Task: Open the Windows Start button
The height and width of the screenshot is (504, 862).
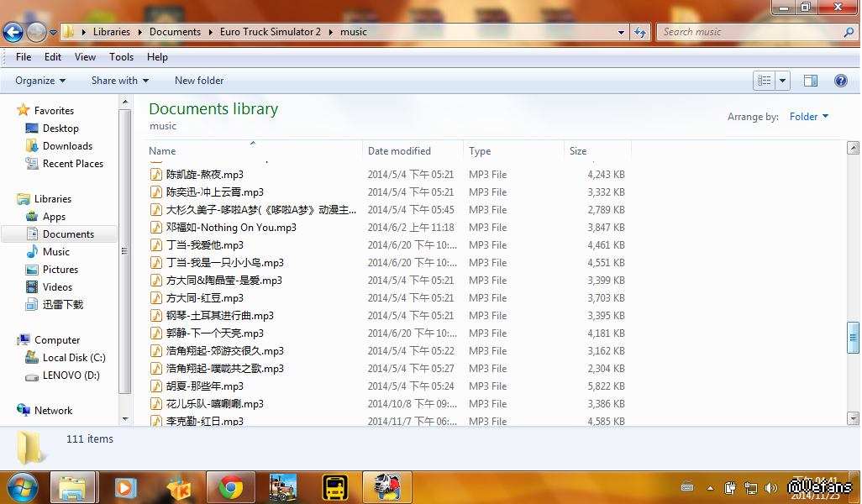Action: tap(23, 487)
